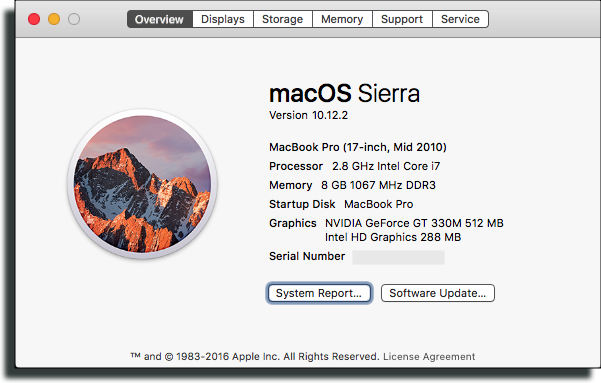The height and width of the screenshot is (383, 601).
Task: Open System Report
Action: click(319, 293)
